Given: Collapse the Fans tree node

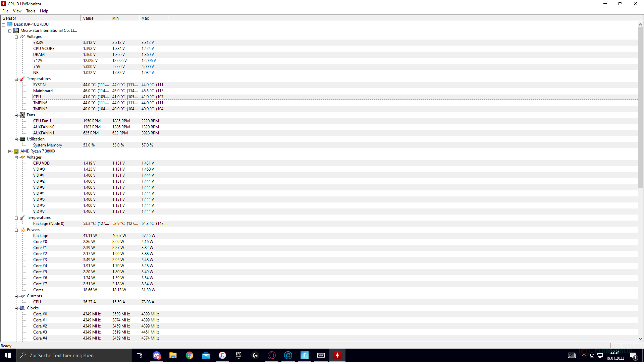Looking at the screenshot, I should pos(16,115).
